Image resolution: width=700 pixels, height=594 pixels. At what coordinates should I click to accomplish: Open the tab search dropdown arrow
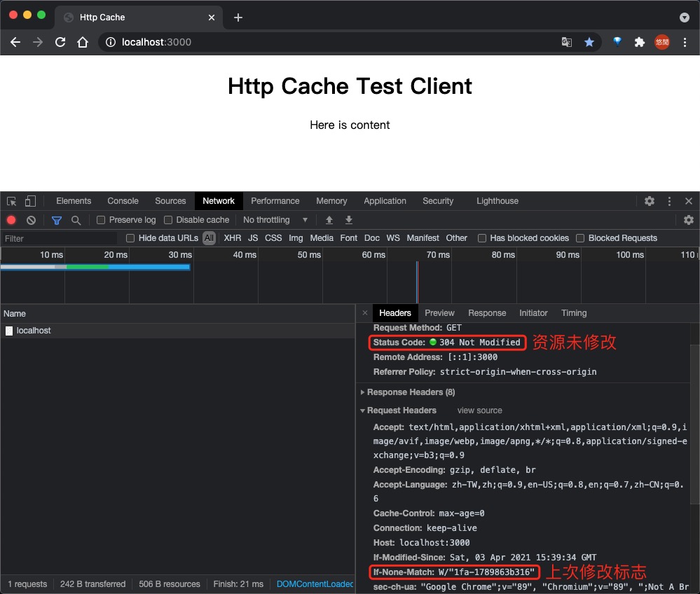685,18
